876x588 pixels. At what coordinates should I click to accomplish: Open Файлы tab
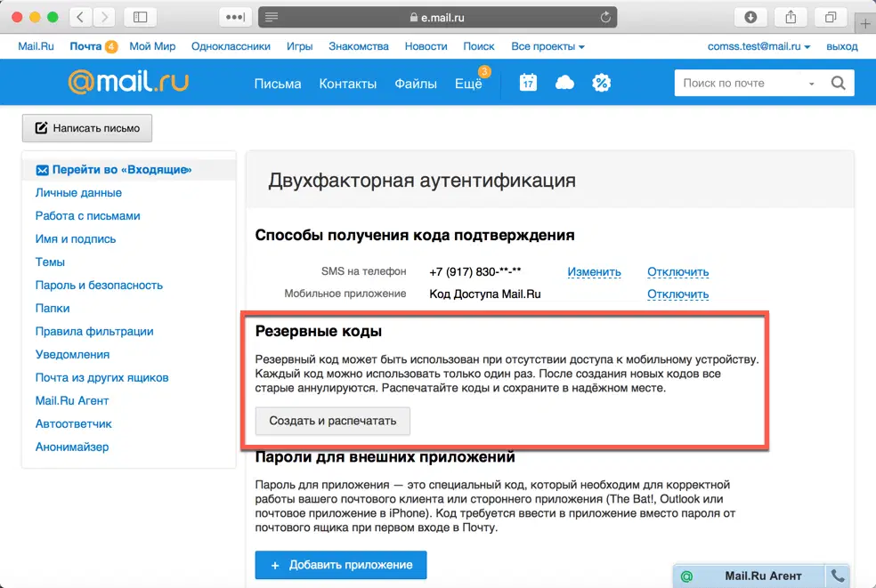[416, 84]
